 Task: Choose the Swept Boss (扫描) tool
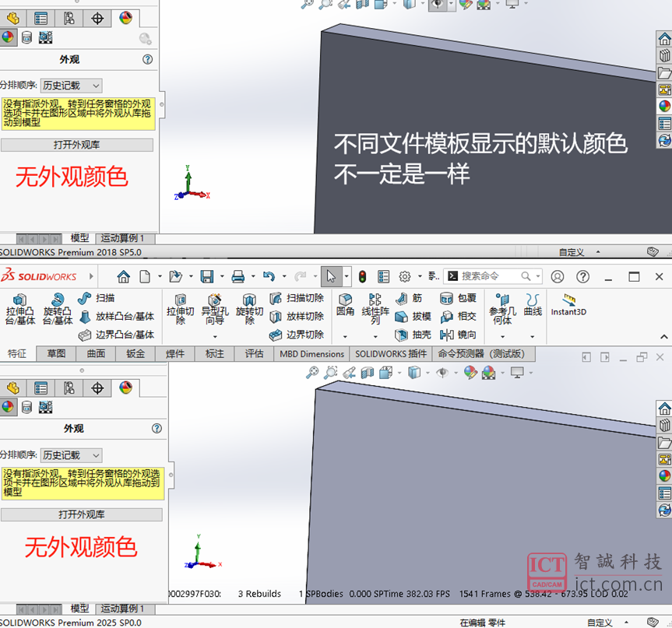96,298
